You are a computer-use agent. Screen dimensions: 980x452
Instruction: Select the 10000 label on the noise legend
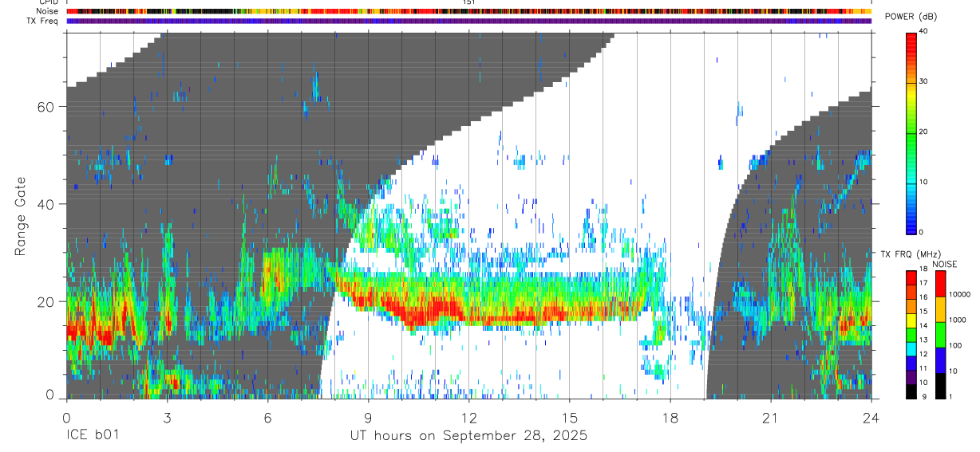(960, 294)
